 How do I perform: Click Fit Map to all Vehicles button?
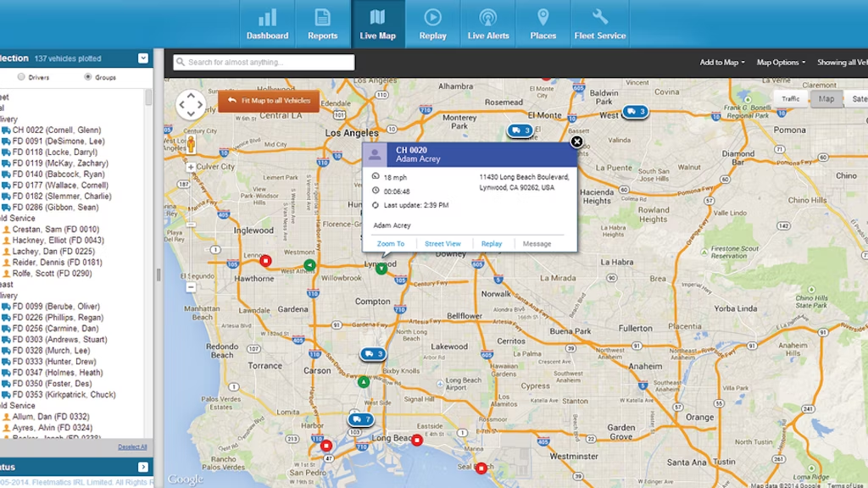click(269, 101)
